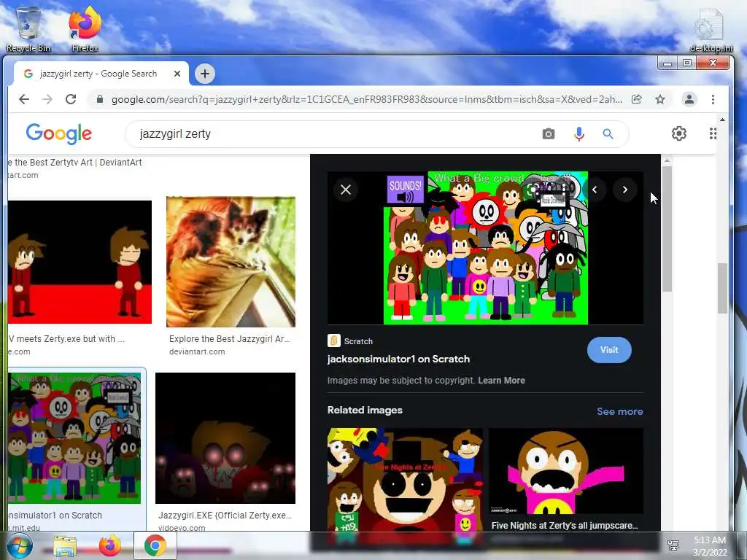Click the Scratch source label

coord(358,341)
